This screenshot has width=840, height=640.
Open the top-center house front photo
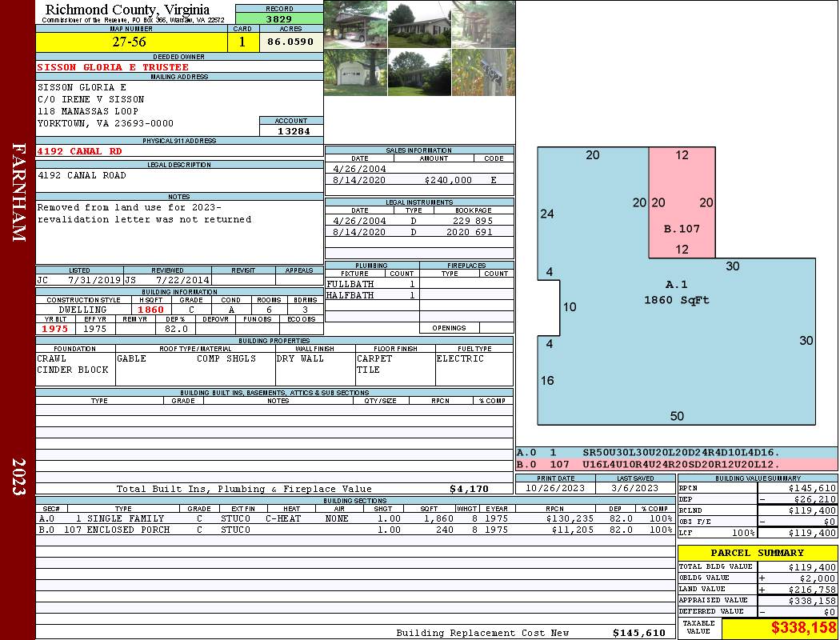[419, 24]
